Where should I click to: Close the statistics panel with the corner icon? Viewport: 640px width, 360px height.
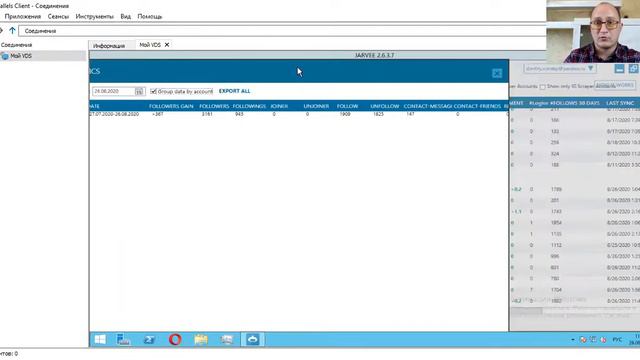pos(497,73)
